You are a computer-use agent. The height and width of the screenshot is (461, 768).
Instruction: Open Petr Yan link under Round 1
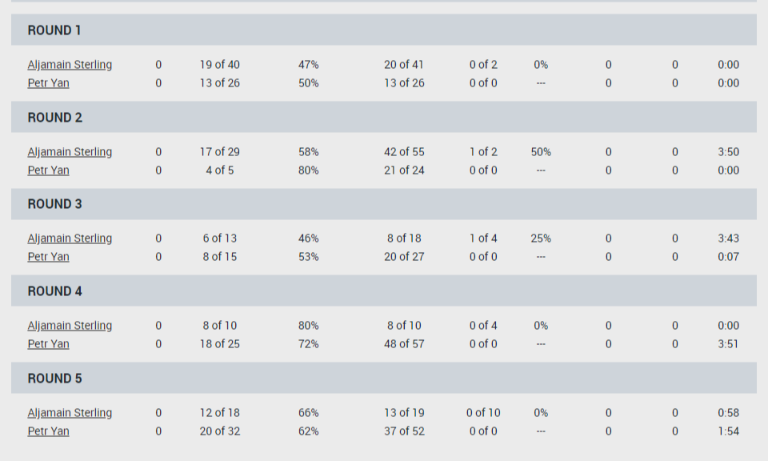pos(48,83)
